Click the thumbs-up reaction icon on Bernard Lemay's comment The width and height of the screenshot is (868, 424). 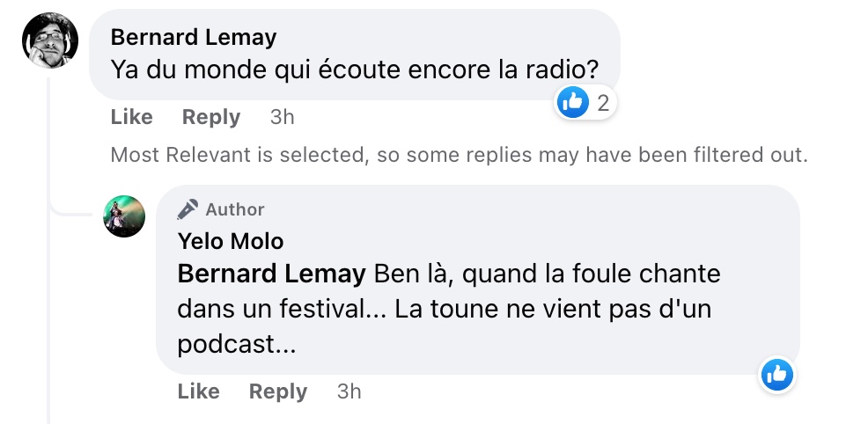572,103
